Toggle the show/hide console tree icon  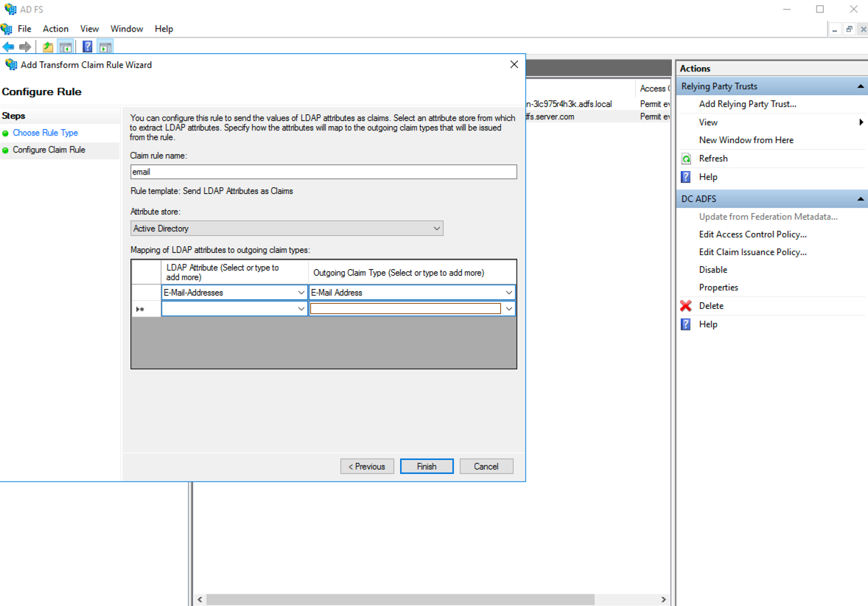(66, 46)
